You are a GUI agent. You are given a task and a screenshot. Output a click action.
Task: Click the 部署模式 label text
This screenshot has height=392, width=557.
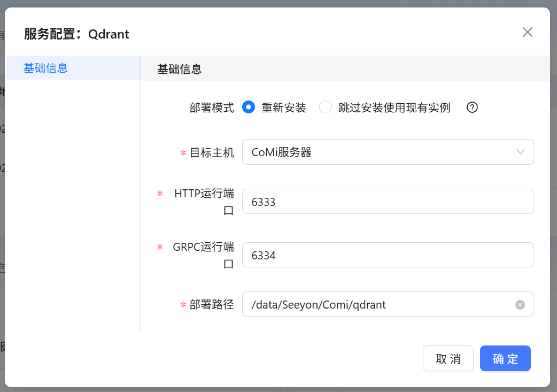click(x=212, y=107)
